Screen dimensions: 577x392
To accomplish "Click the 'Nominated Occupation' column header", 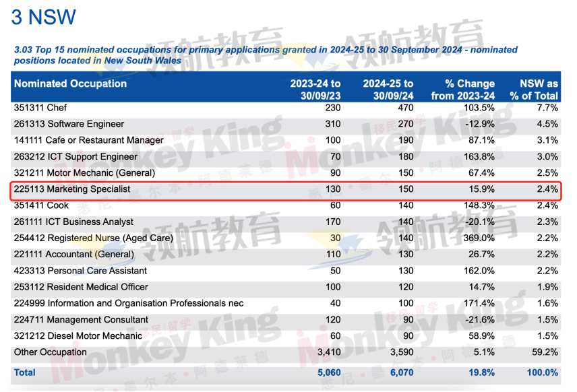I will (x=70, y=84).
